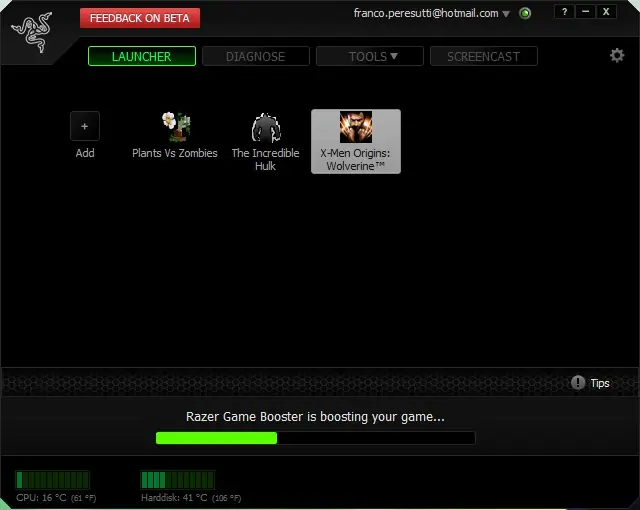Open the Tools dropdown menu
640x510 pixels.
click(369, 56)
